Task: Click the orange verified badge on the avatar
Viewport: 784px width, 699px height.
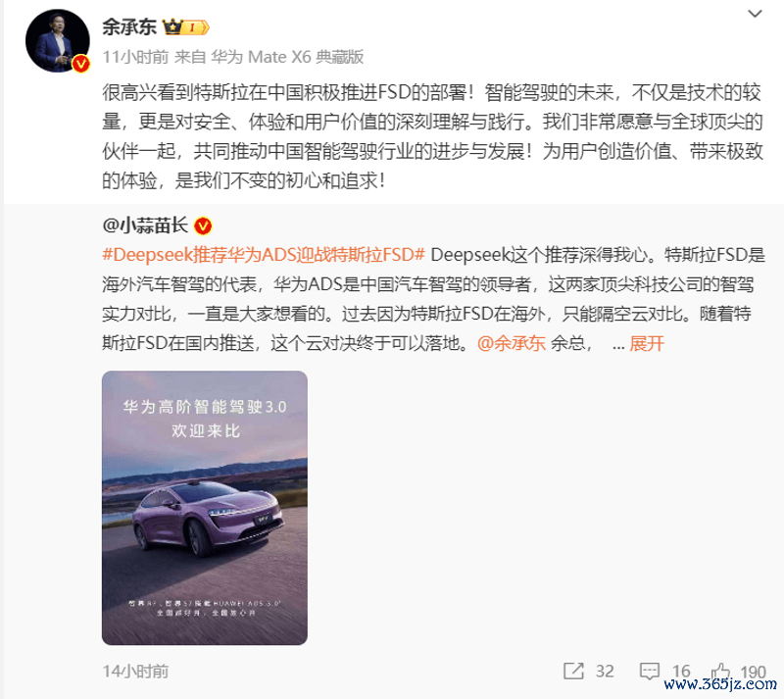Action: 81,64
